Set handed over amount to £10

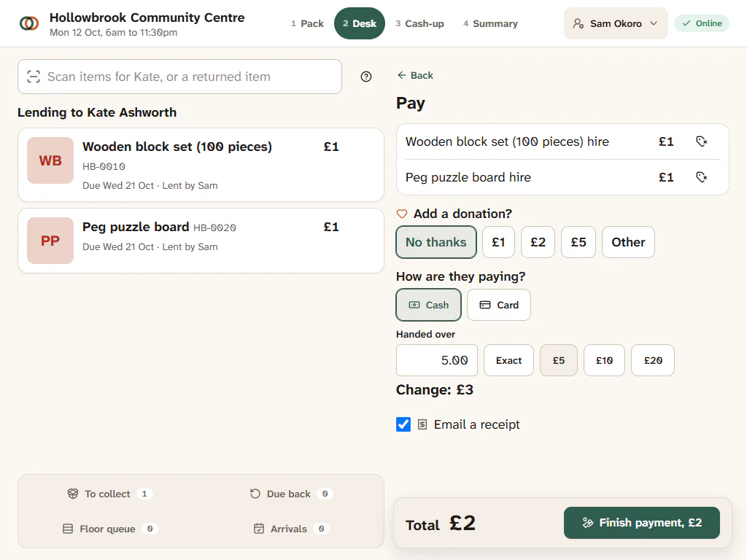tap(604, 360)
